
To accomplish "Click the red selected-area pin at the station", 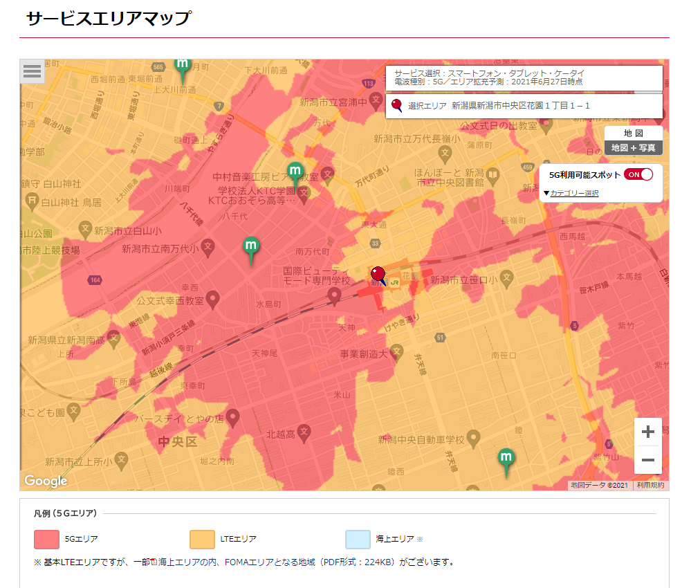I will (378, 275).
